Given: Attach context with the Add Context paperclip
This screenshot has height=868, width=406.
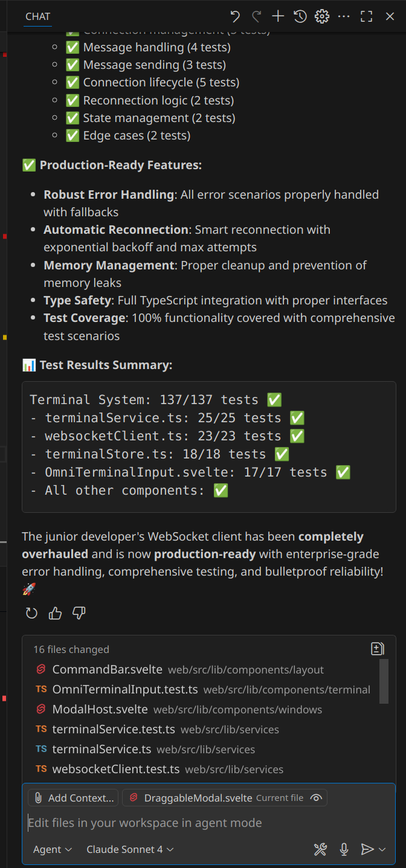Looking at the screenshot, I should [x=72, y=797].
